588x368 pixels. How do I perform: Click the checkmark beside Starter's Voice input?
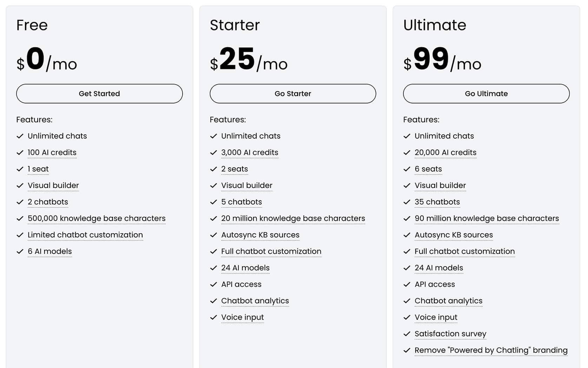click(x=213, y=317)
